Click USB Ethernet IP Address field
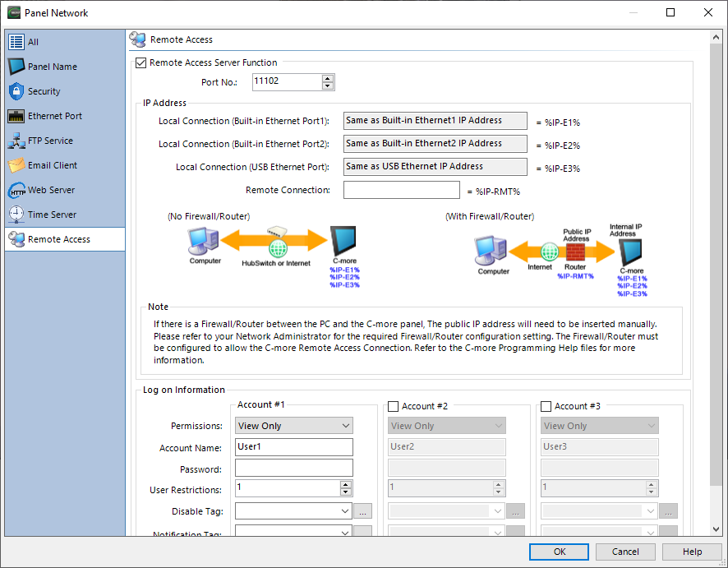Image resolution: width=728 pixels, height=568 pixels. click(435, 167)
